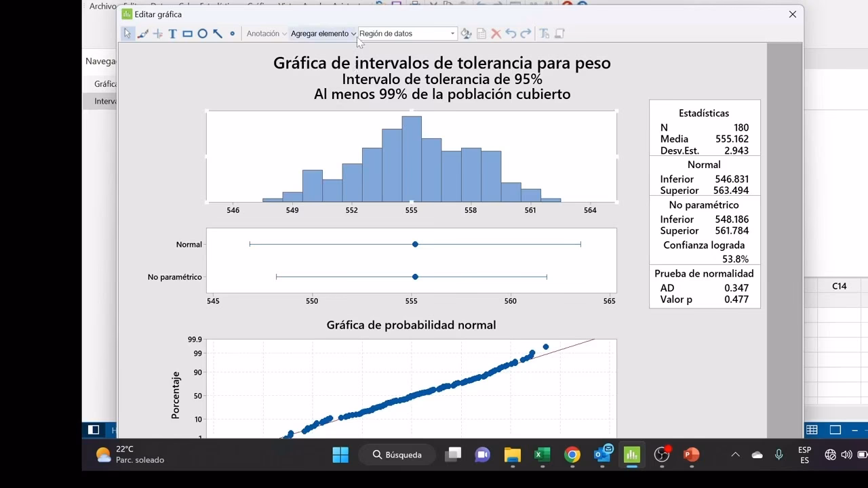Viewport: 868px width, 488px height.
Task: Select the line drawing tool
Action: pyautogui.click(x=218, y=33)
